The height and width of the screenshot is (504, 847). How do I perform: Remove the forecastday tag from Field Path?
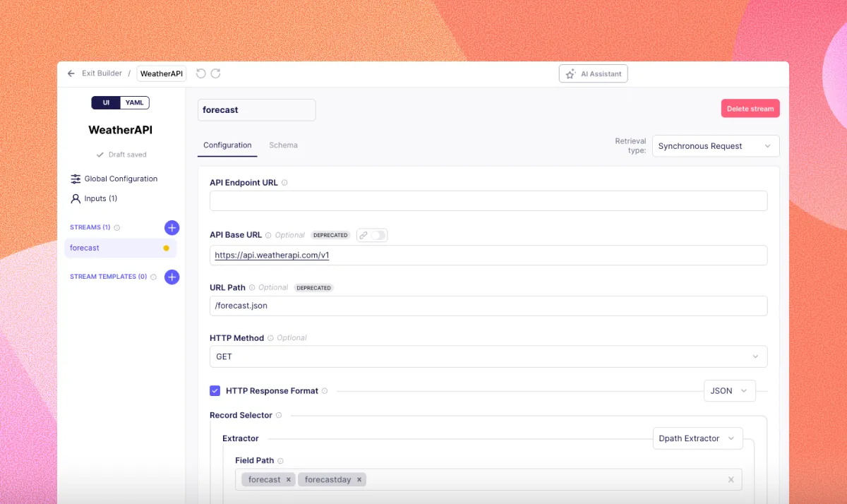click(x=359, y=479)
